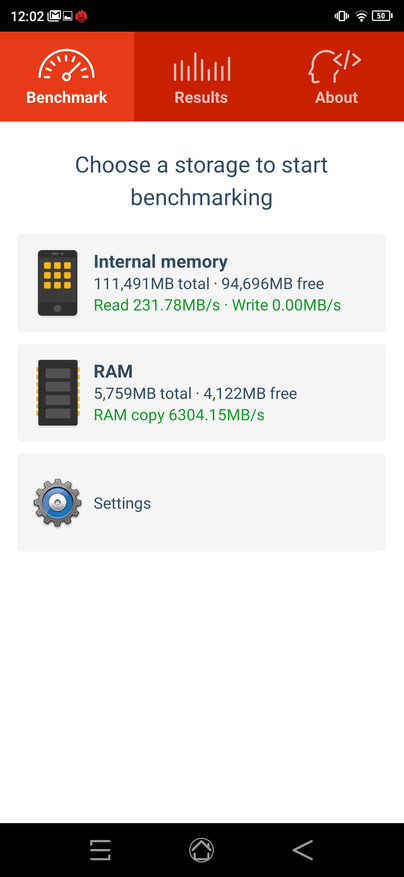This screenshot has width=404, height=877.
Task: Tap the gear Settings icon
Action: click(x=57, y=503)
